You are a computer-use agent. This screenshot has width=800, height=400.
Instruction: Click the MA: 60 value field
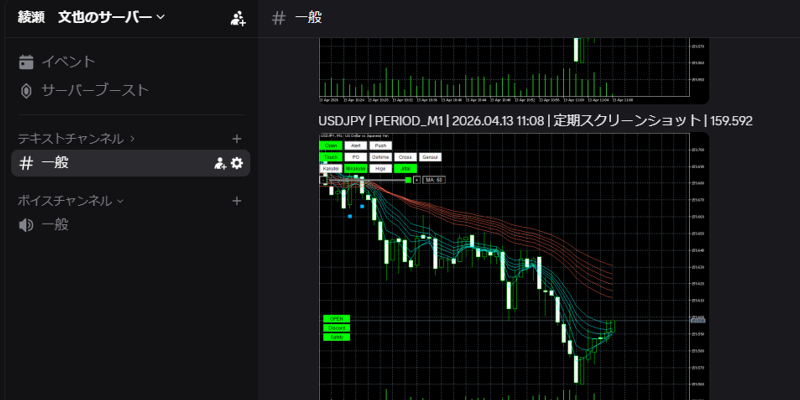pos(434,180)
